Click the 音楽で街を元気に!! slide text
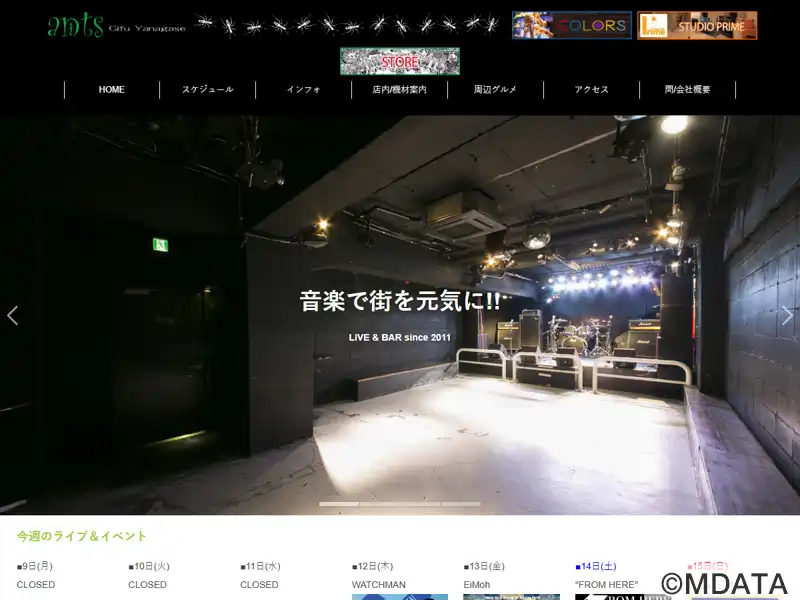The width and height of the screenshot is (800, 600). point(400,301)
